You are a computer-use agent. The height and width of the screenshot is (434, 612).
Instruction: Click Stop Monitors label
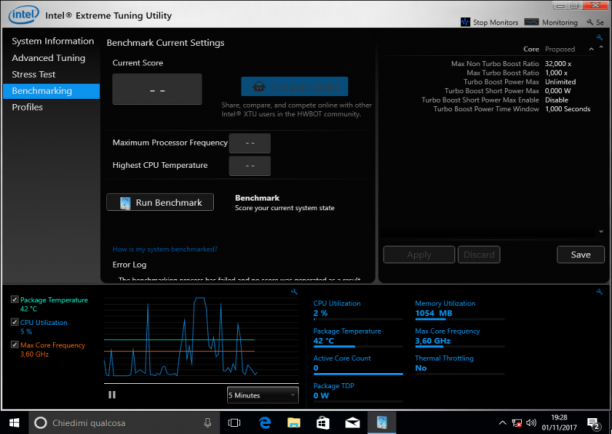pos(495,22)
